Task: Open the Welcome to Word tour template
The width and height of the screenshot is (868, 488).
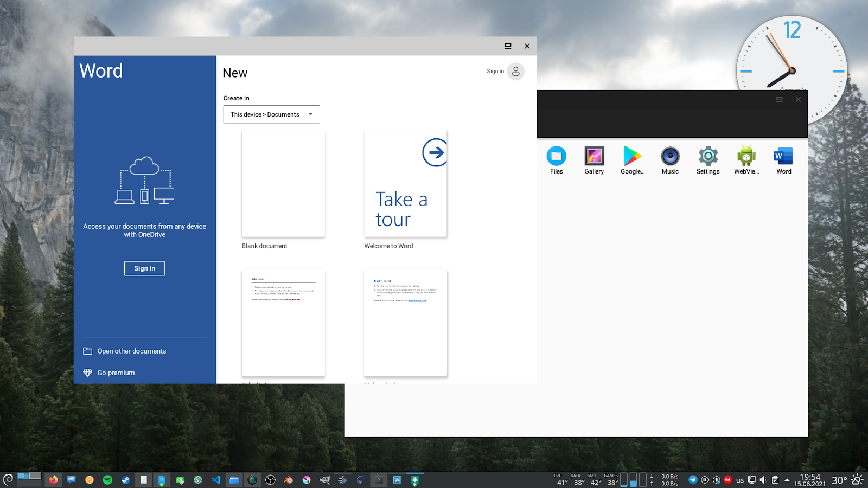Action: coord(406,183)
